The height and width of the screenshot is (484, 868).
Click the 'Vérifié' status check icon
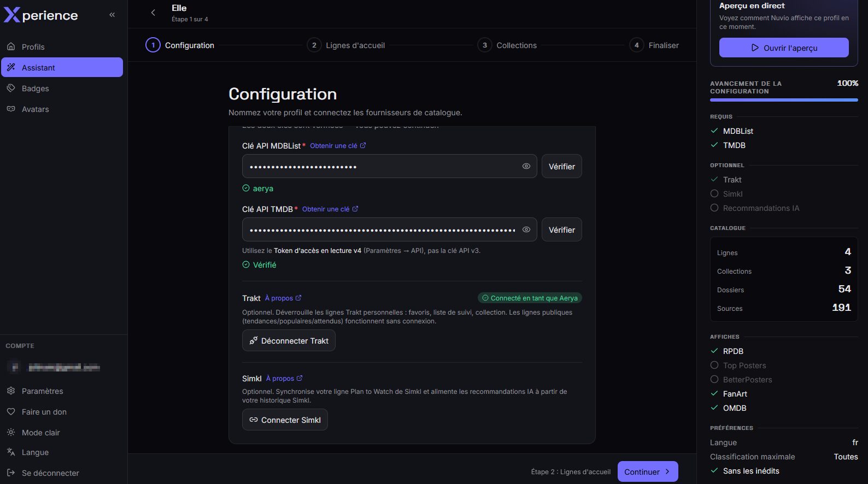[x=246, y=264]
